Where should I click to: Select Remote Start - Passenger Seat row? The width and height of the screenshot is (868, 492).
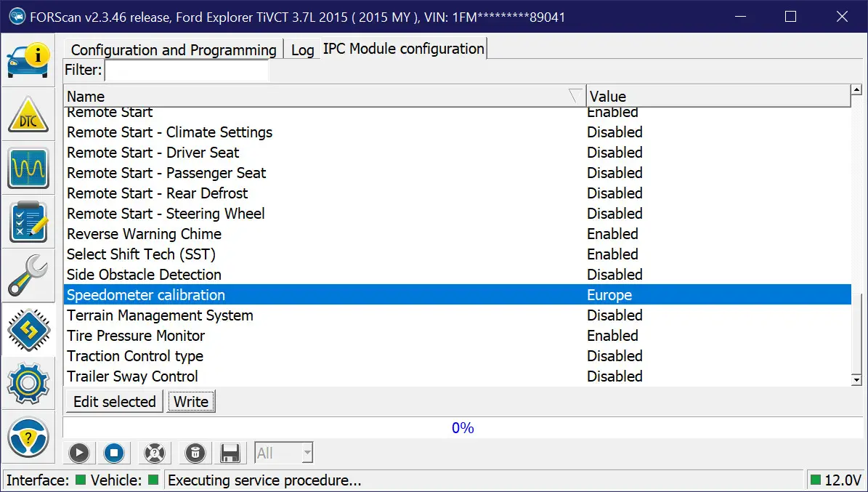pyautogui.click(x=458, y=173)
